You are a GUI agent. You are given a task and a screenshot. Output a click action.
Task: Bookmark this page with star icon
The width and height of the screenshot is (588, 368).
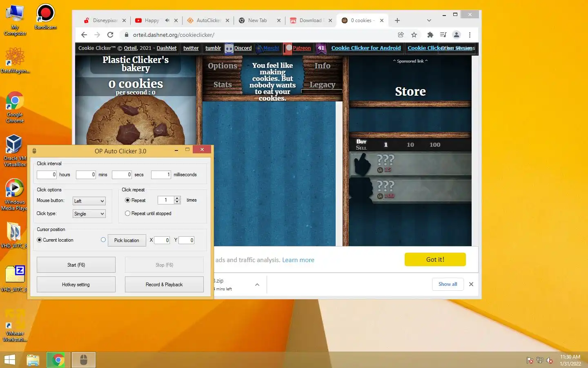[414, 35]
